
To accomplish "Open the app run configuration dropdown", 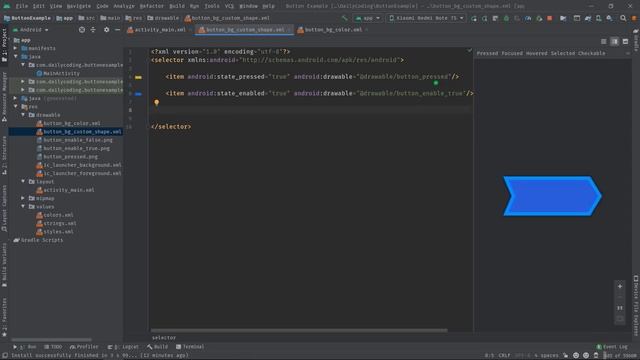I will (368, 18).
